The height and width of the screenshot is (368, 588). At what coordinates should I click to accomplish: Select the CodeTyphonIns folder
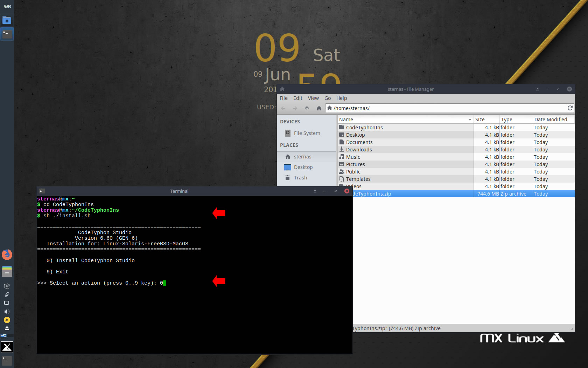[456, 128]
